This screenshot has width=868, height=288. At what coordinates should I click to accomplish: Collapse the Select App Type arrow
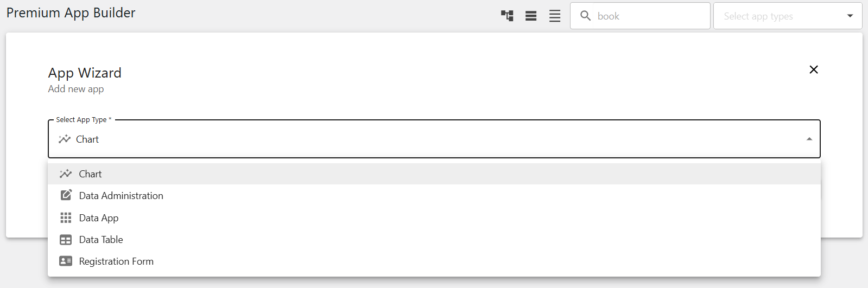(809, 139)
